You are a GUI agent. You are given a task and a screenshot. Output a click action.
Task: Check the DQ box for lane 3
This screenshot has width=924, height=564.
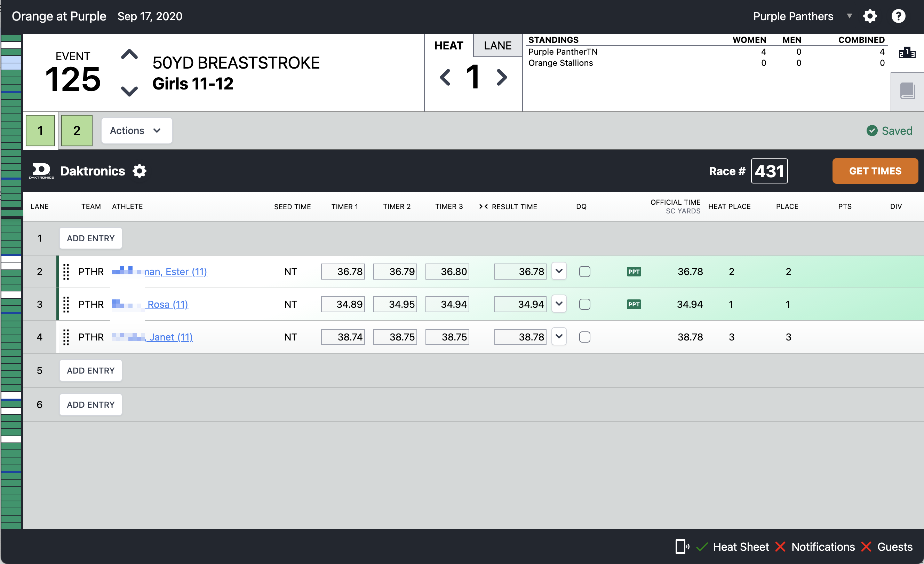[x=584, y=304]
